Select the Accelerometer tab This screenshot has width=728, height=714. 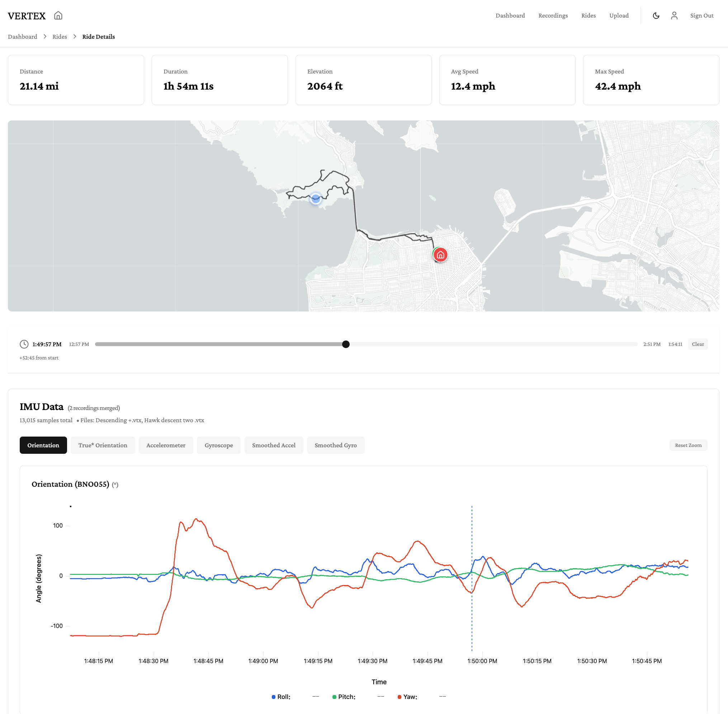click(166, 445)
